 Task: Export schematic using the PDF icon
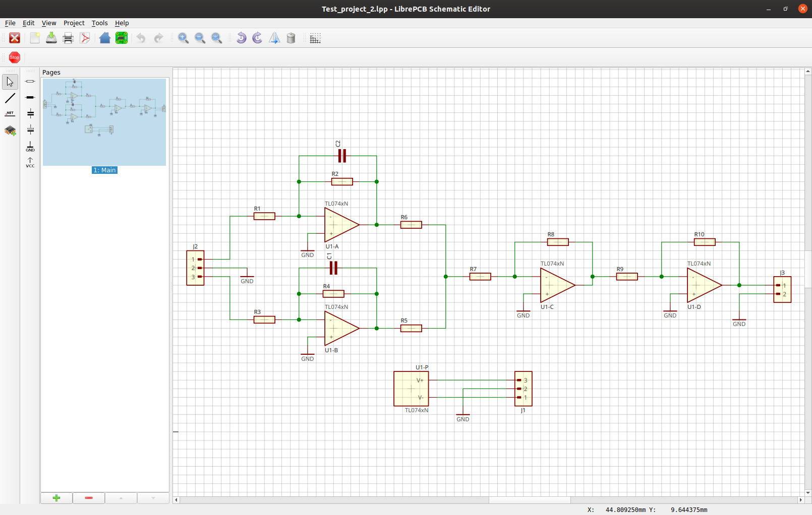coord(85,38)
